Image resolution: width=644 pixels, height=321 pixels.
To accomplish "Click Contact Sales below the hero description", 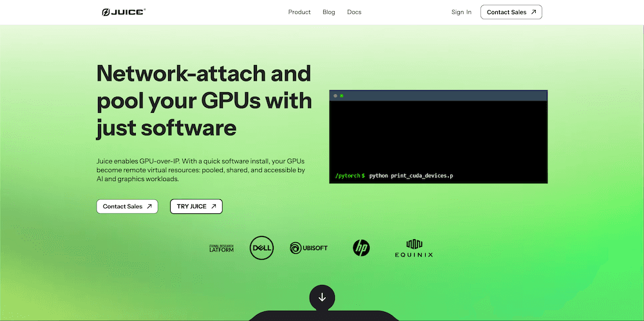I will pos(127,206).
